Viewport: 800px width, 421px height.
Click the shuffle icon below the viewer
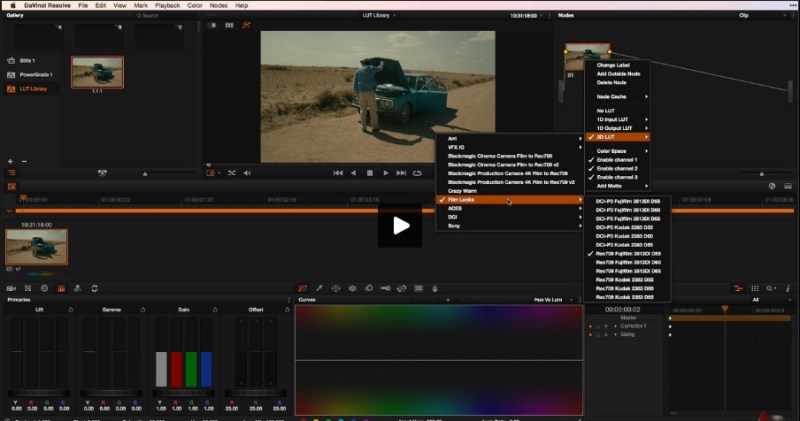(232, 173)
